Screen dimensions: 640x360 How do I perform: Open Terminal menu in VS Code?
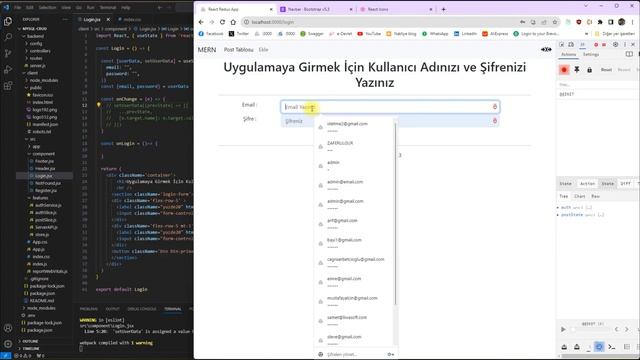108,7
